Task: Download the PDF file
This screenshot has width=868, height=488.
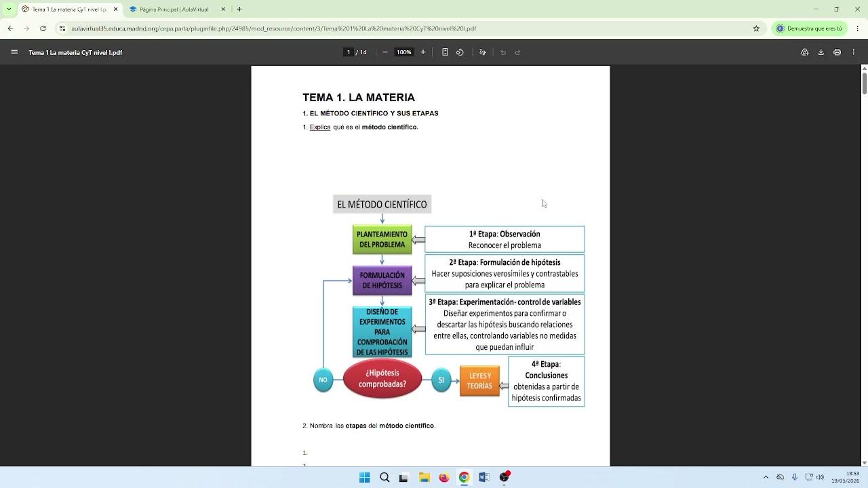Action: click(821, 52)
